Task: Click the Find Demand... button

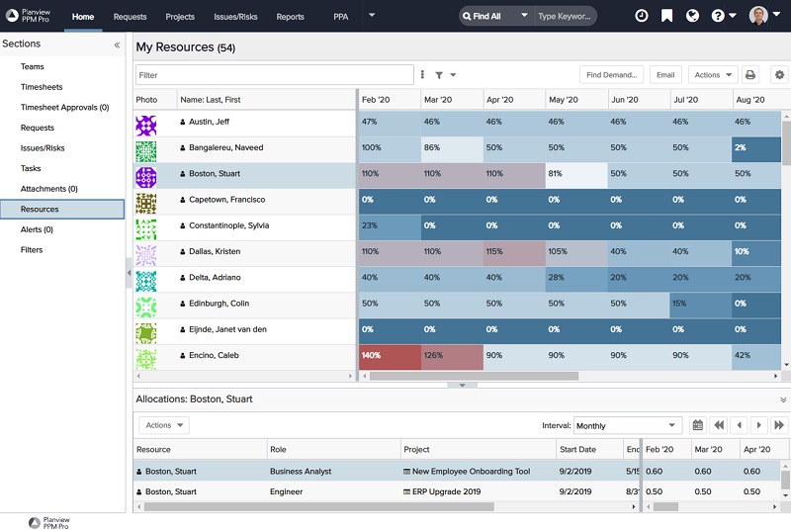Action: [611, 75]
